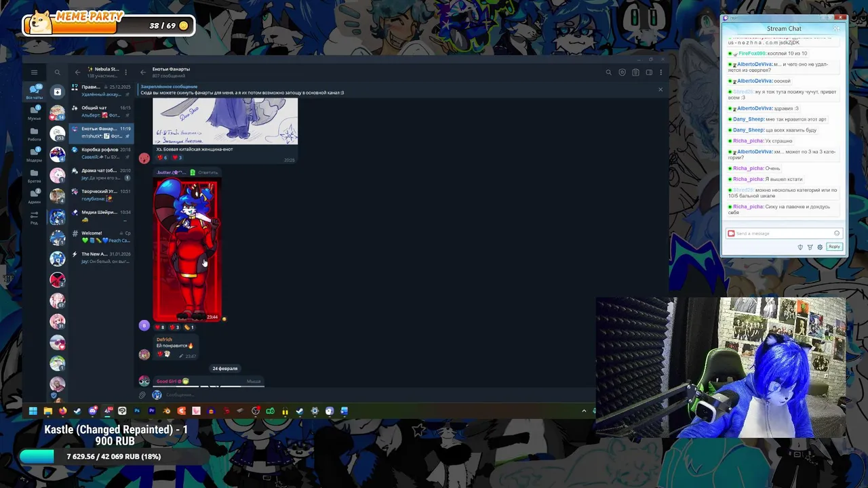The height and width of the screenshot is (488, 868).
Task: Open Discord from the taskbar
Action: point(92,411)
